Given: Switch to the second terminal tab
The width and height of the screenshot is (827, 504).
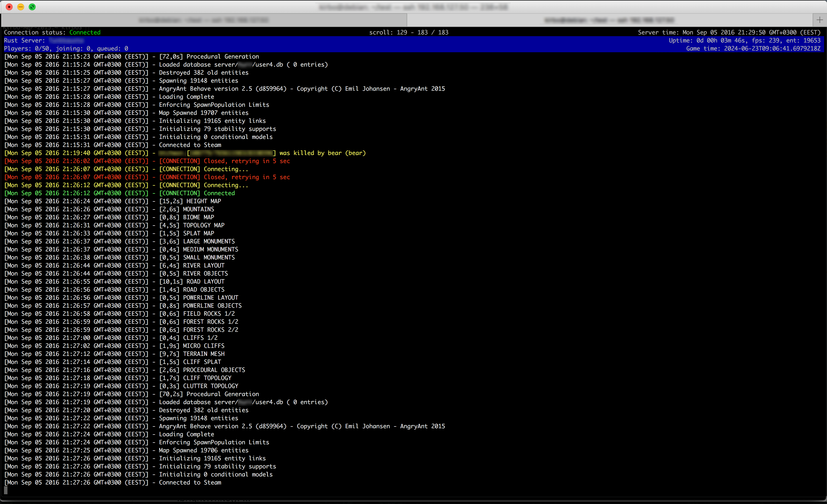Looking at the screenshot, I should coord(609,20).
